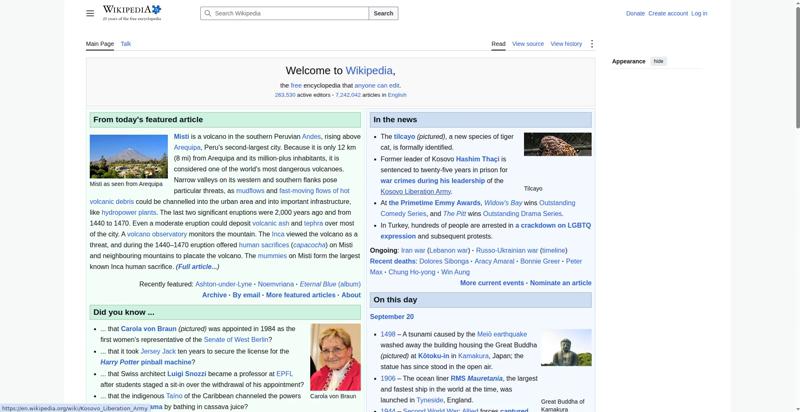
Task: Select the Read tab
Action: [498, 44]
